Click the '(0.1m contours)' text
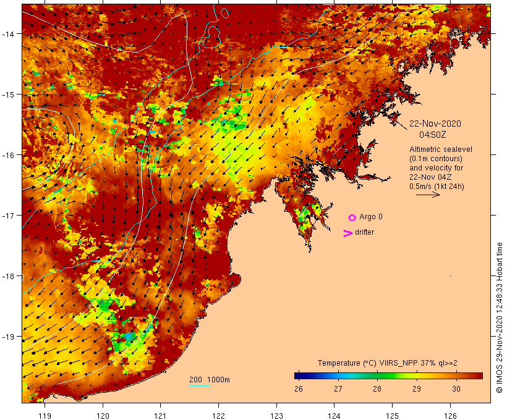507x420 pixels. point(436,159)
